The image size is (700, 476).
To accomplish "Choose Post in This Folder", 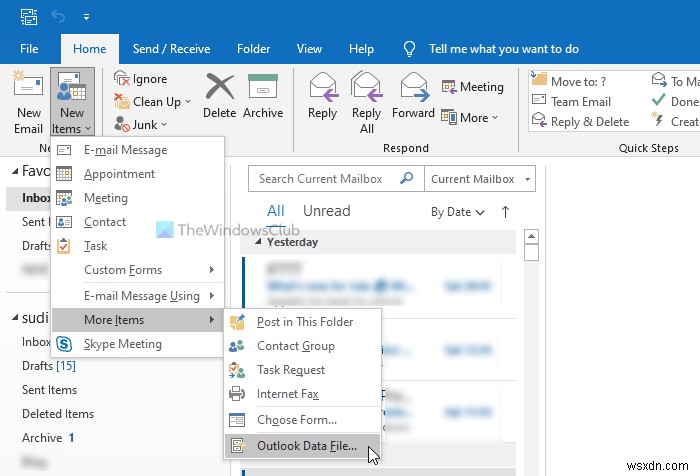I will point(303,322).
